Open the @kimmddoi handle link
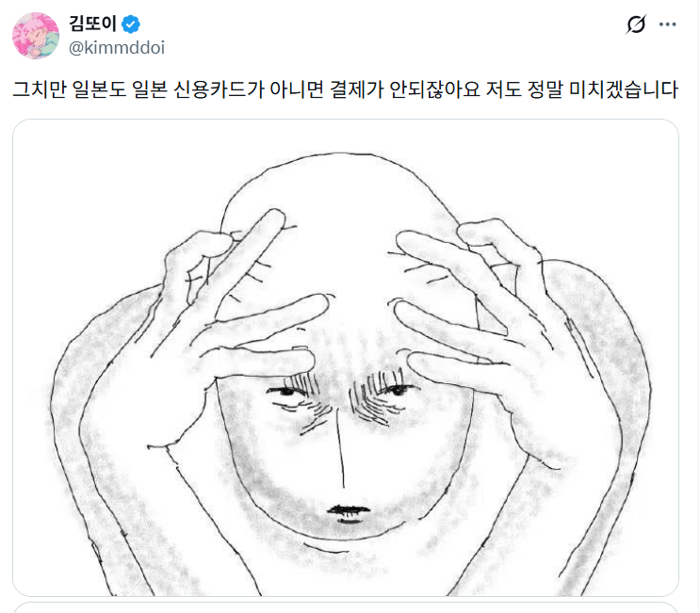700x613 pixels. [x=117, y=48]
